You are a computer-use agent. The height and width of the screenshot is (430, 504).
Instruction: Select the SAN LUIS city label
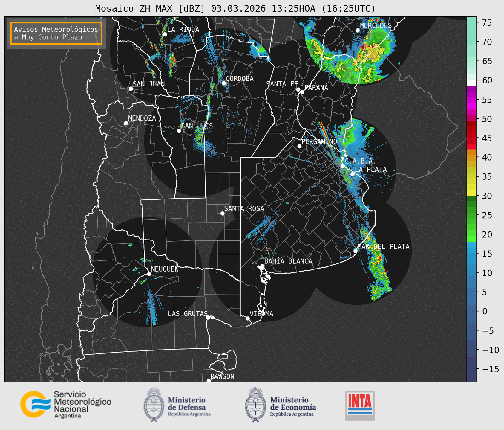[197, 126]
